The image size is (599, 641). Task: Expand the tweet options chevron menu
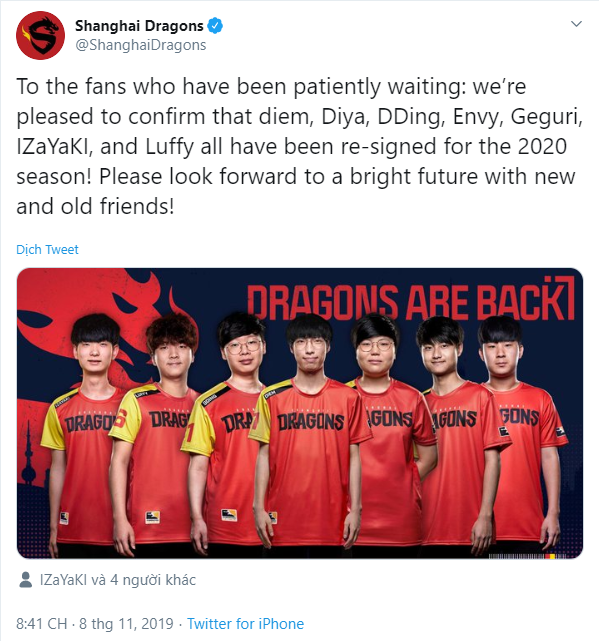pos(576,24)
